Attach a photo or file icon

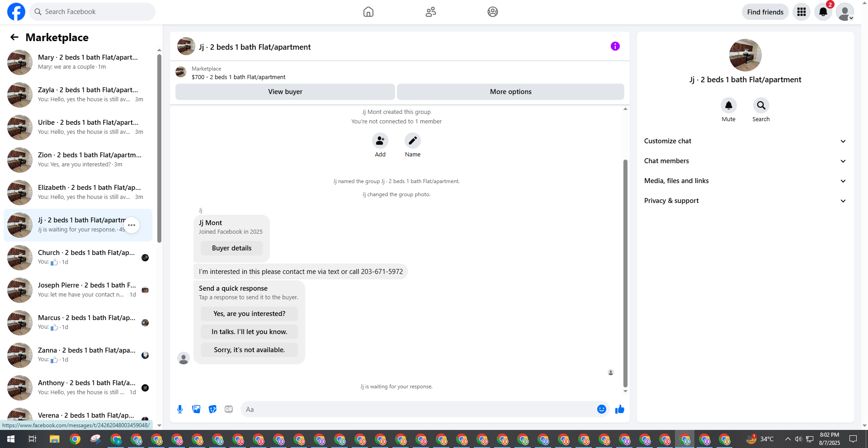(196, 409)
